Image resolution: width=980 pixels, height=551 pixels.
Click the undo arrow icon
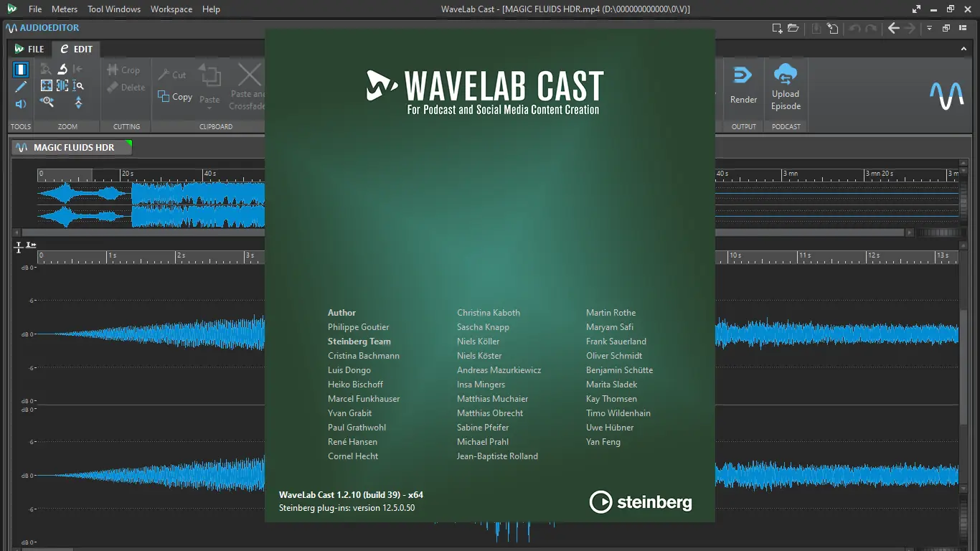[x=854, y=29]
